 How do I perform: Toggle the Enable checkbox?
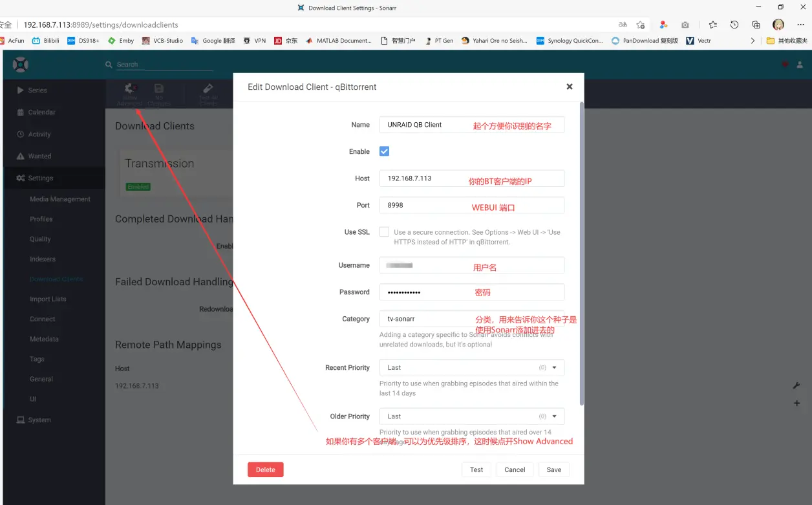pos(384,151)
